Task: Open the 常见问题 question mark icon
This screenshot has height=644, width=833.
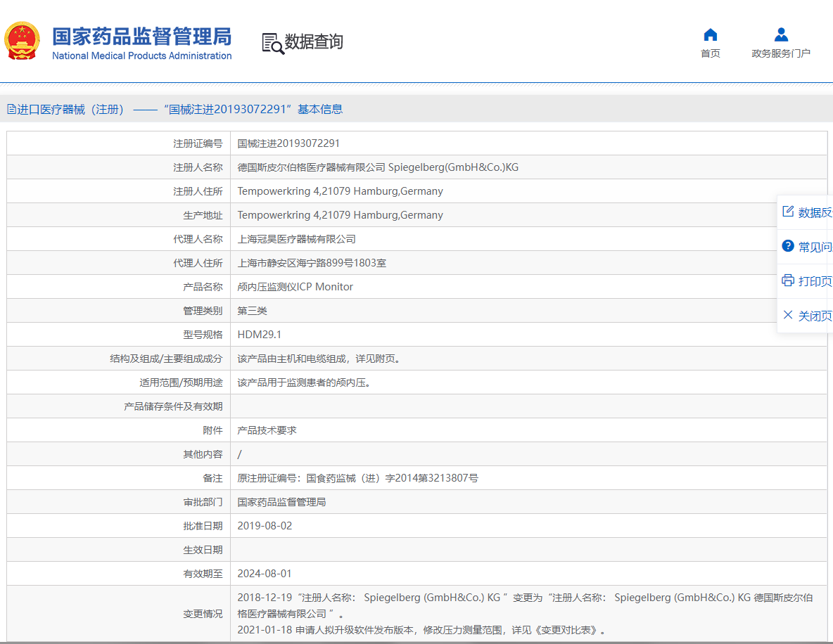Action: click(x=788, y=246)
